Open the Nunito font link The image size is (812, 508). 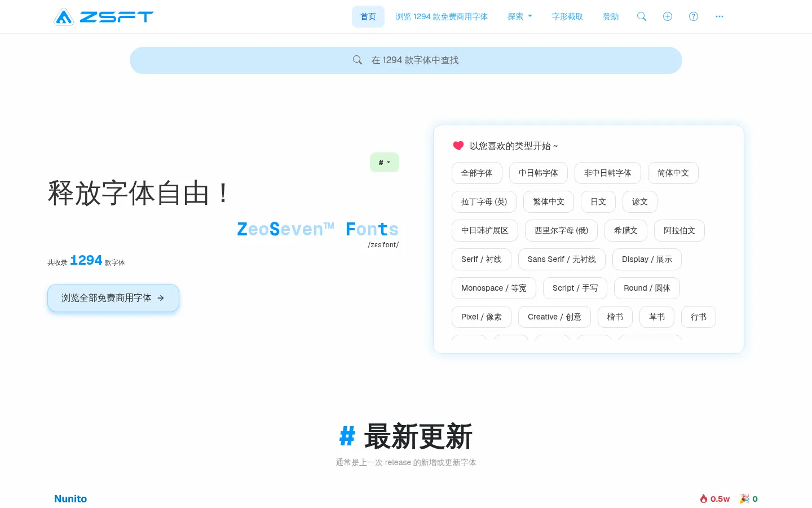[x=70, y=499]
